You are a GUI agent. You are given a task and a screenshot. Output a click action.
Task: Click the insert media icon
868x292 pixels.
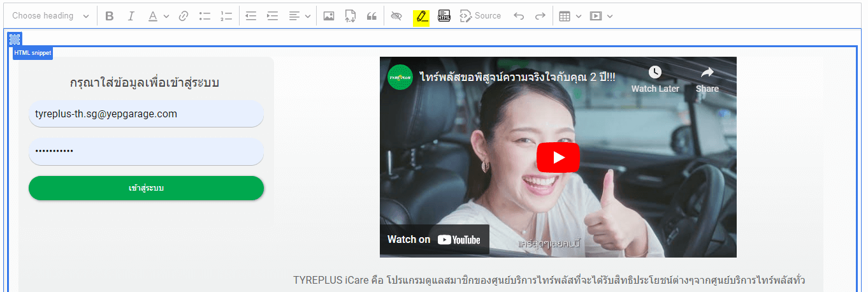(596, 16)
